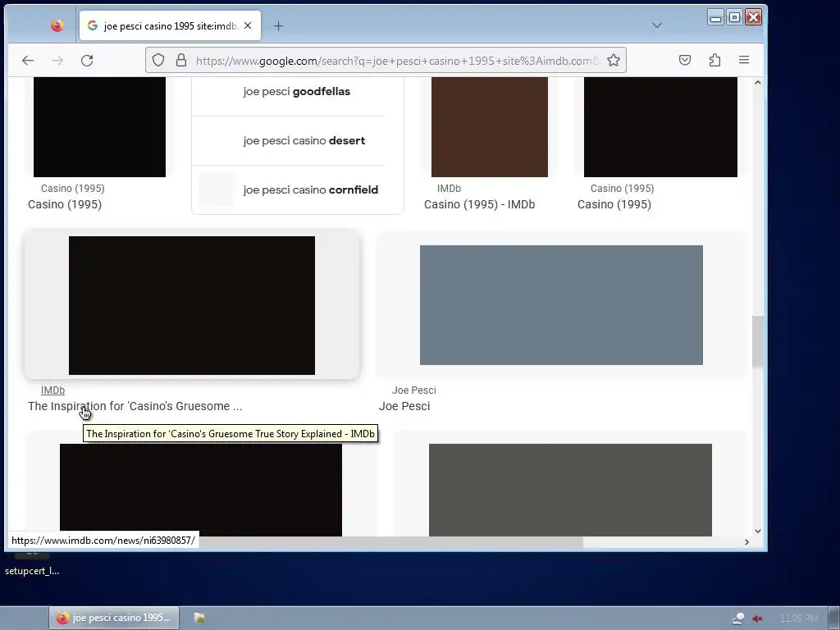Open the Extensions puzzle icon
Image resolution: width=840 pixels, height=630 pixels.
714,60
